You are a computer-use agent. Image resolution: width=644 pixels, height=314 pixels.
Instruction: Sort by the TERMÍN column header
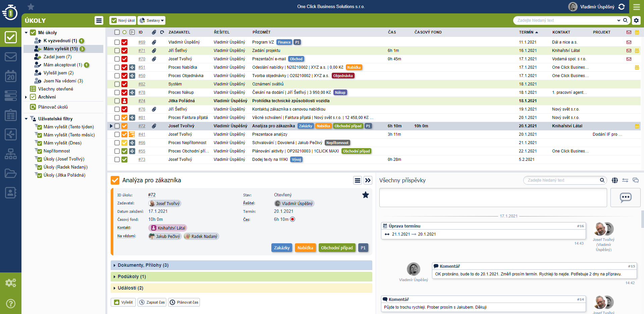pos(528,32)
